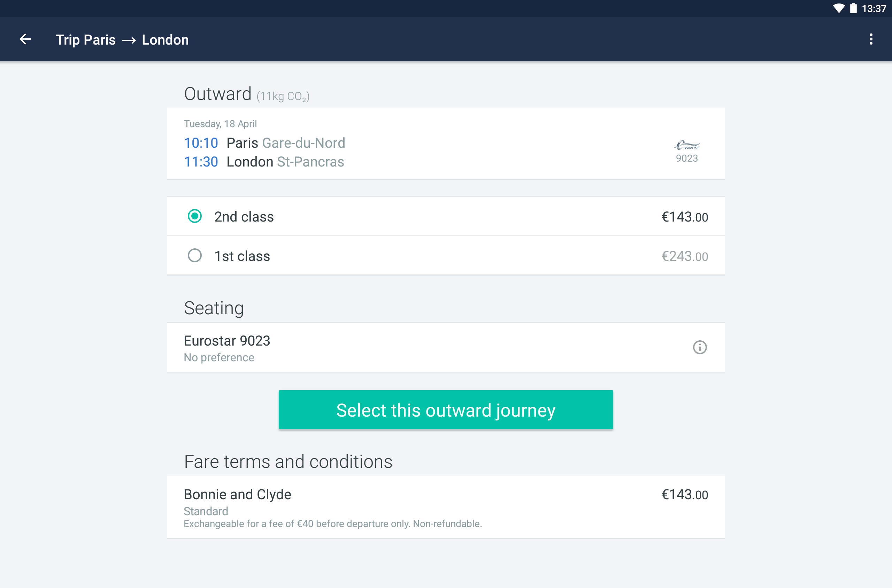The image size is (892, 588).
Task: Tap the 11:30 London St-Pancras arrival
Action: point(264,162)
